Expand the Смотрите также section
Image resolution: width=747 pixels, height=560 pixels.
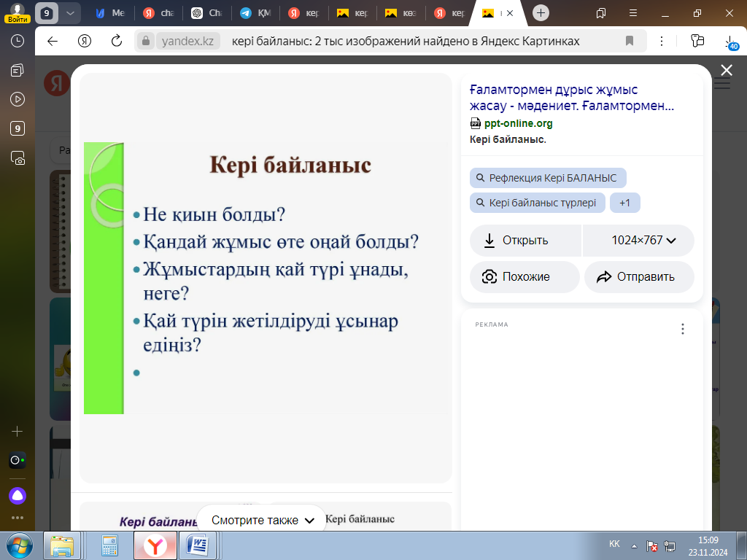tap(263, 521)
